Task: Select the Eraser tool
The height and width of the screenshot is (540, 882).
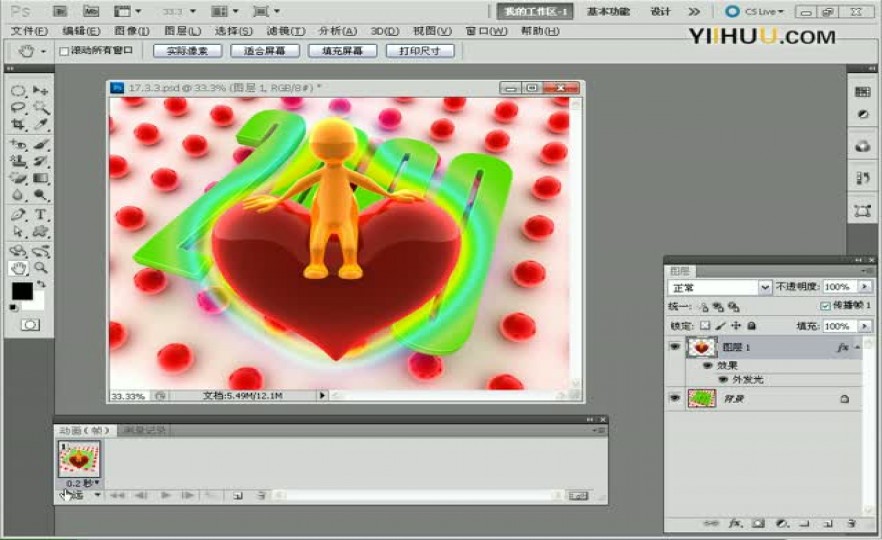Action: point(18,178)
